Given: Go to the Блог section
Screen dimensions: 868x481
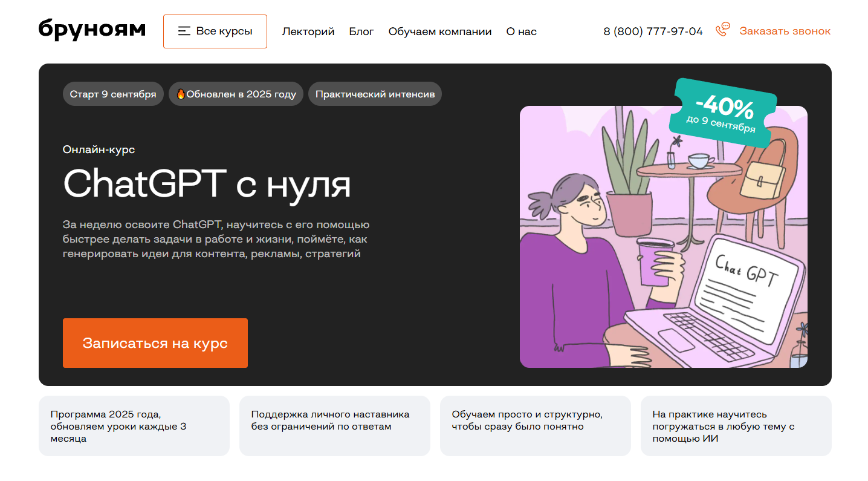Looking at the screenshot, I should pos(361,31).
